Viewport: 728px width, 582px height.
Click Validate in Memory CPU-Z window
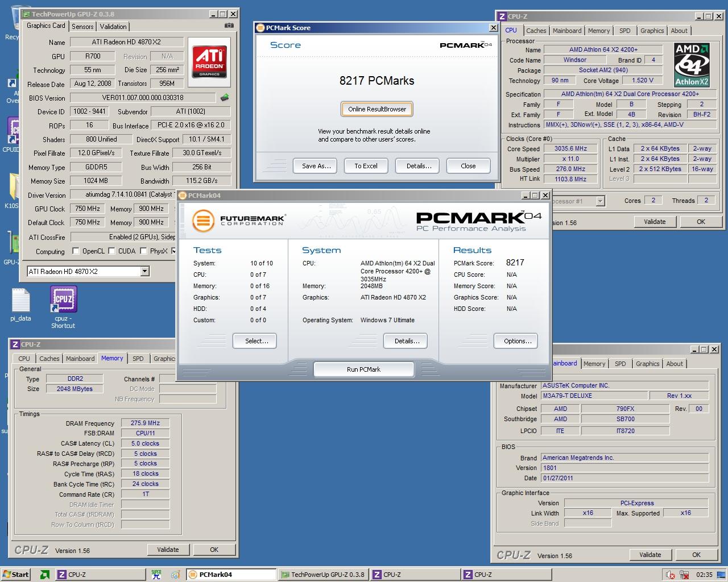pos(168,550)
